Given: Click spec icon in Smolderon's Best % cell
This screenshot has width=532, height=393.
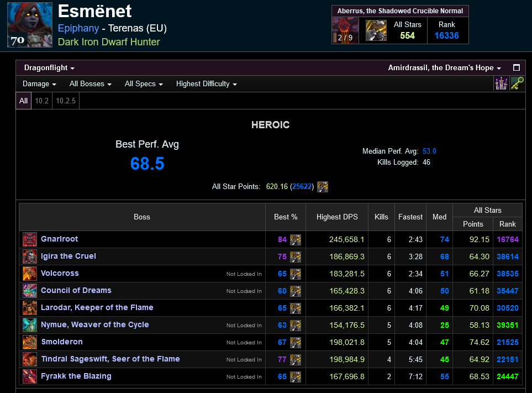Looking at the screenshot, I should click(x=296, y=343).
